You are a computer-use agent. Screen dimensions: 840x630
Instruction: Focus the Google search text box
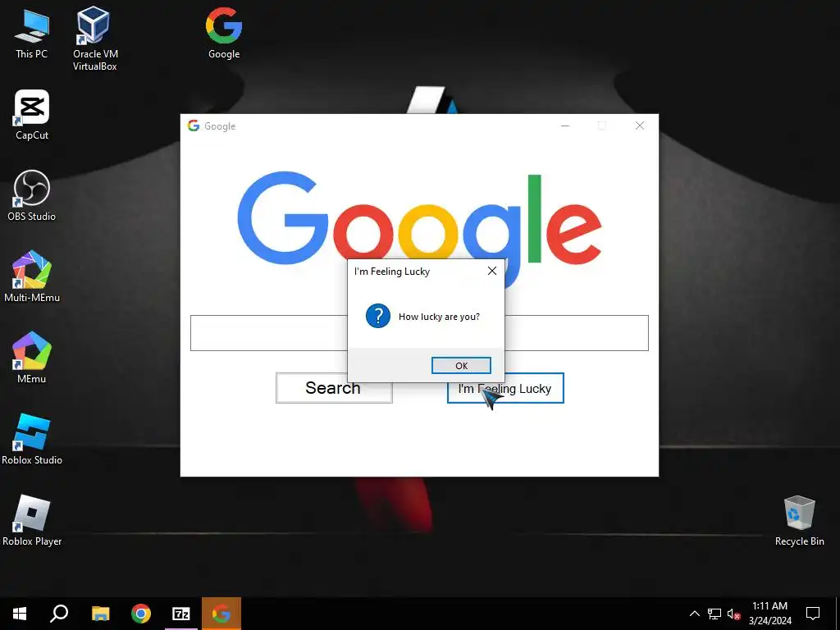[x=419, y=333]
